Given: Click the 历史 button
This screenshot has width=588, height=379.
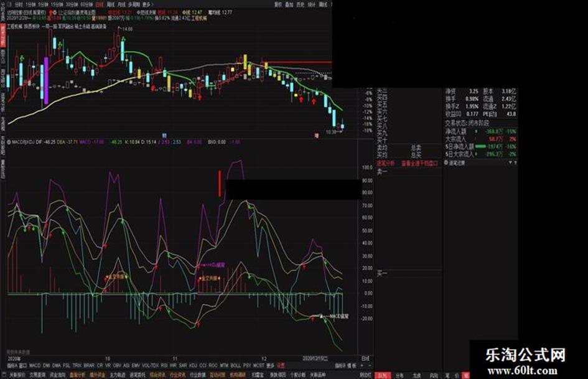Looking at the screenshot, I should coord(300,5).
